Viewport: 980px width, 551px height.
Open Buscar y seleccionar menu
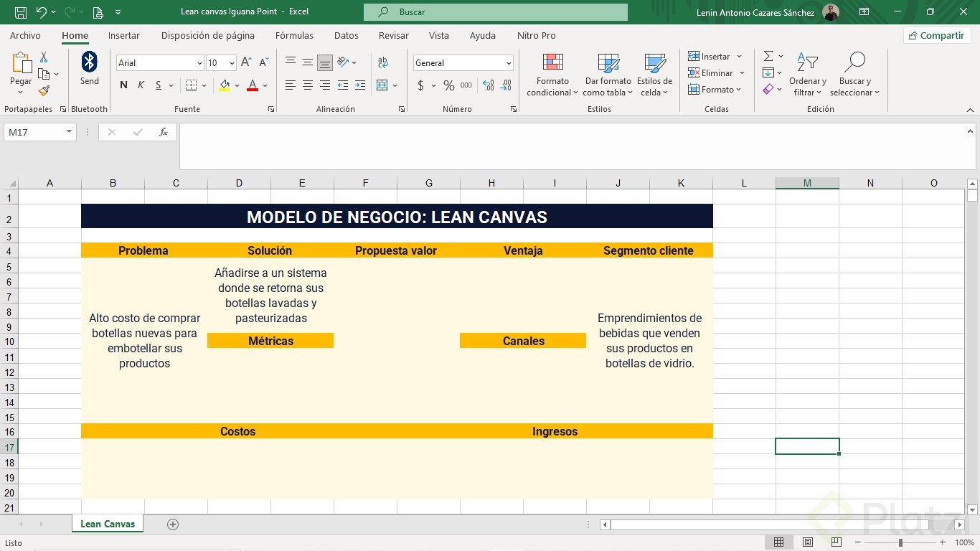point(854,75)
